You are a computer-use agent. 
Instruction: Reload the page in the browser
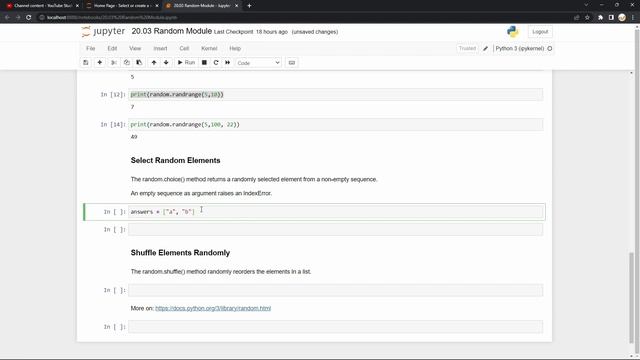pos(29,18)
